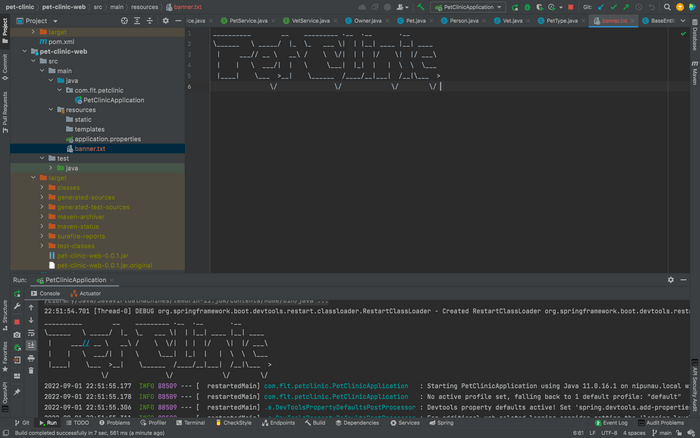Toggle soft-wrap in the console
The width and height of the screenshot is (700, 438).
click(x=31, y=333)
